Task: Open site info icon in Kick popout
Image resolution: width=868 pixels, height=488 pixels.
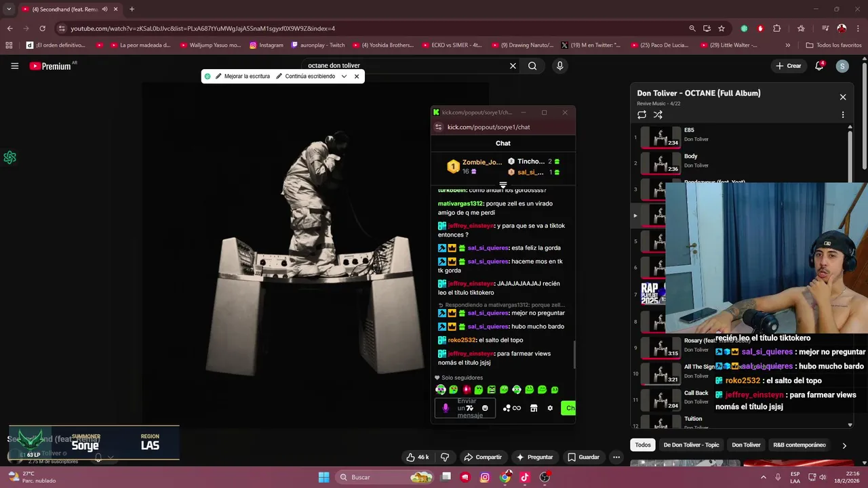Action: coord(439,127)
